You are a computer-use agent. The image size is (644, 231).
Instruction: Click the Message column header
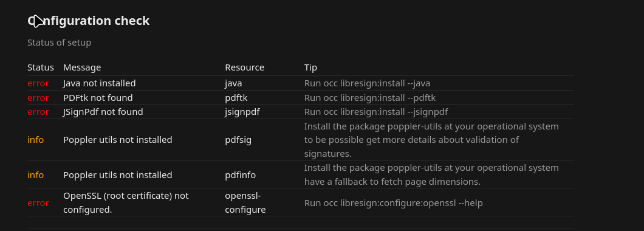pos(82,67)
